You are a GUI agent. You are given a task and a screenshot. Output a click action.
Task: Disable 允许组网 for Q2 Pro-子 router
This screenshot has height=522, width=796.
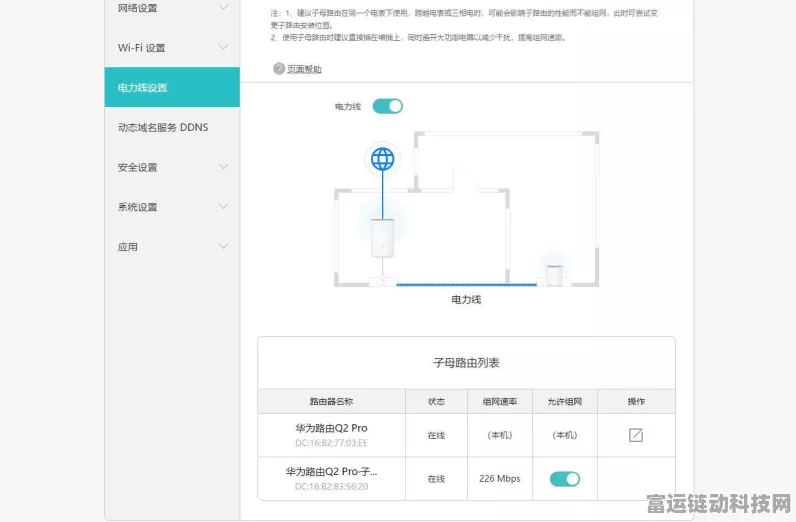coord(565,479)
